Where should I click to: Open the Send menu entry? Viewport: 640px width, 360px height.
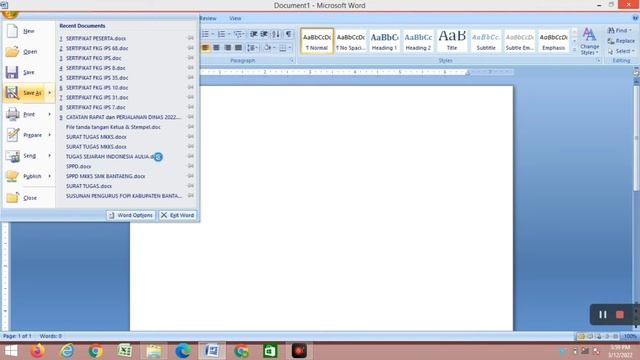click(x=28, y=156)
